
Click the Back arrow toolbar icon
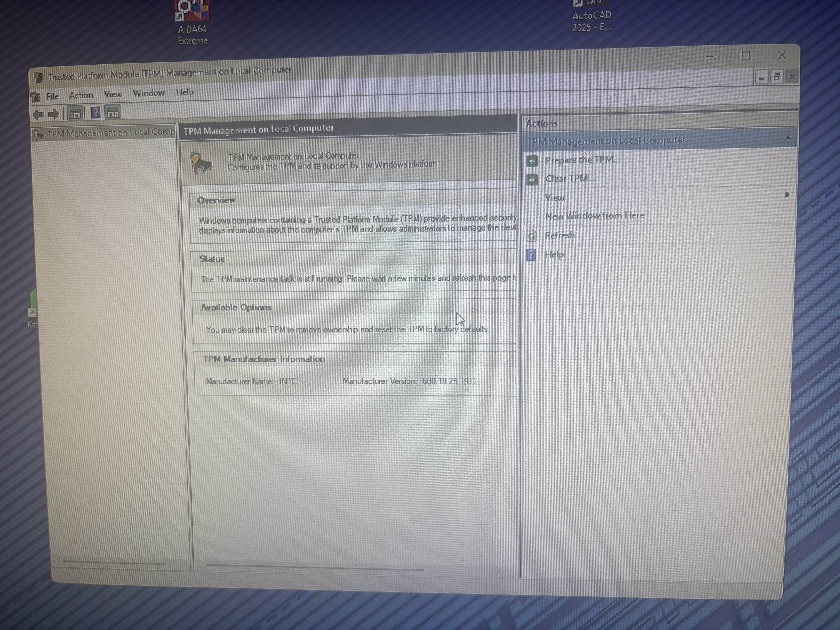[38, 115]
